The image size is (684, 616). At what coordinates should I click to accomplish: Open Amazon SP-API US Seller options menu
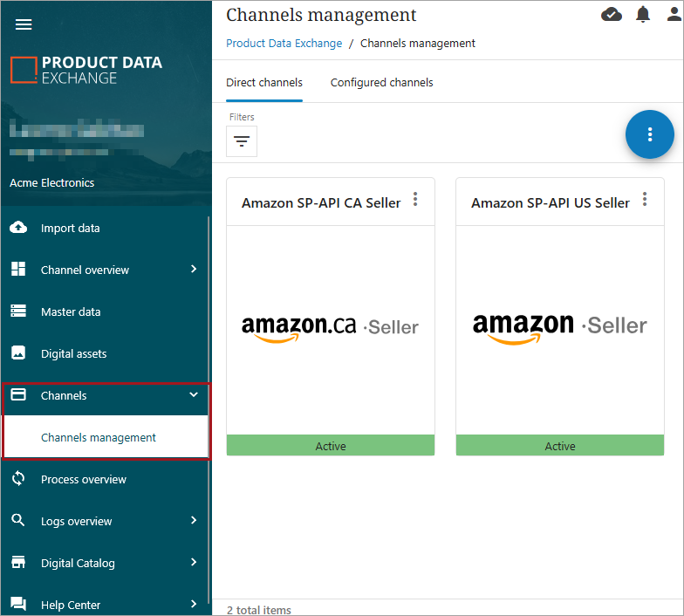point(645,200)
